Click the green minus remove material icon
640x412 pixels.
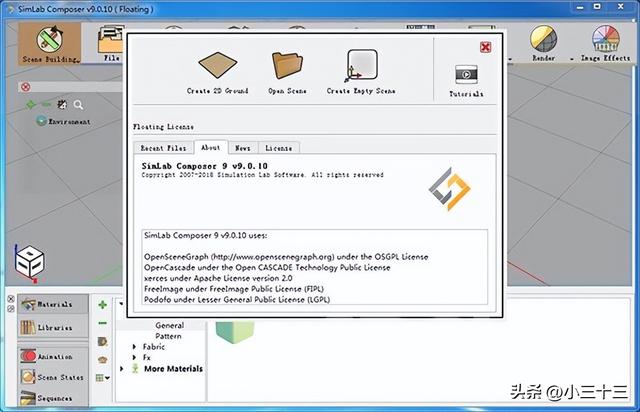(x=103, y=323)
